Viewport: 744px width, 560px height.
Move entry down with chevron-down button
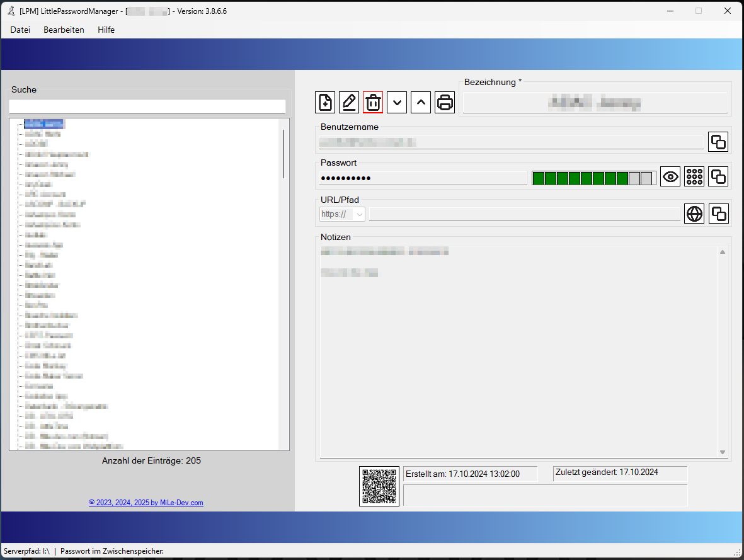pos(397,103)
